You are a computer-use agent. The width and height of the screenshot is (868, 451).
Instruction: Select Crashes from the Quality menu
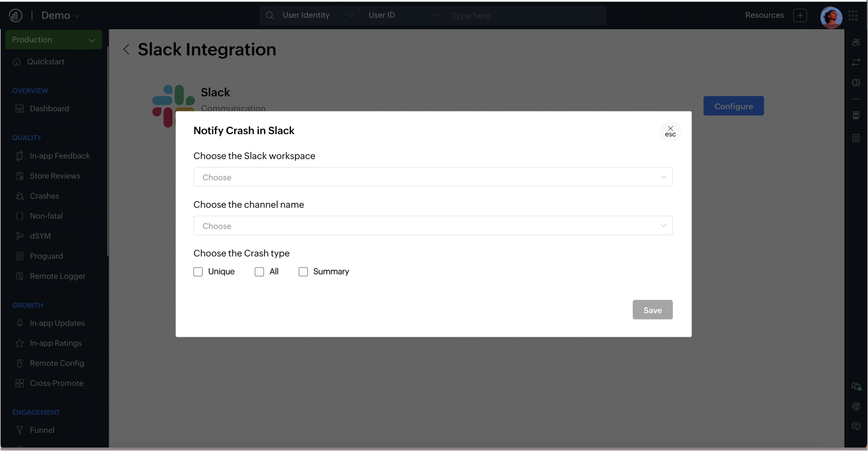point(44,195)
